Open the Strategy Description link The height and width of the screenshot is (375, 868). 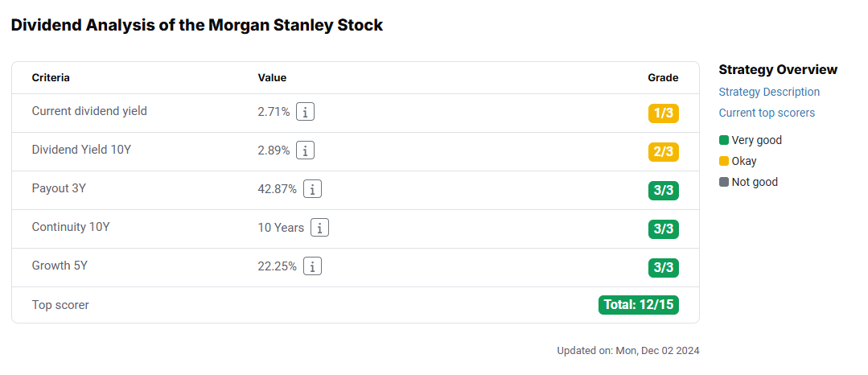click(x=769, y=92)
